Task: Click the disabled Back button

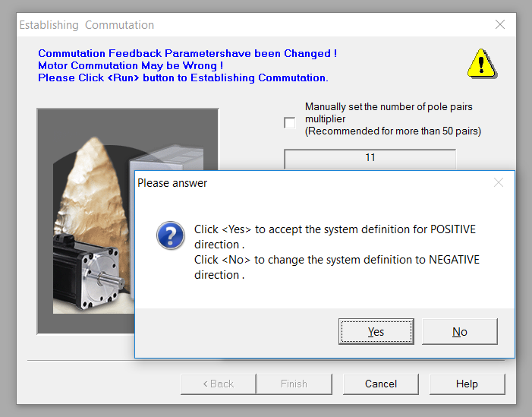Action: [218, 384]
